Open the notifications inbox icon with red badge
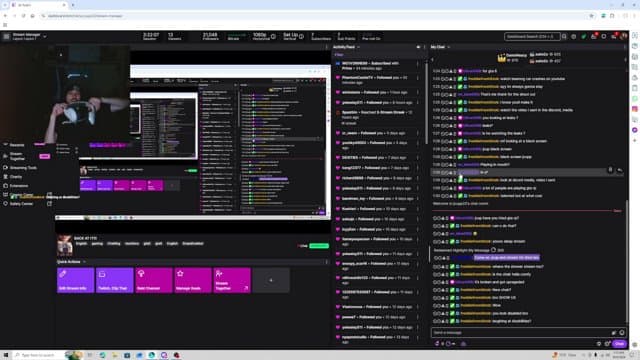This screenshot has height=360, width=640. 594,37
